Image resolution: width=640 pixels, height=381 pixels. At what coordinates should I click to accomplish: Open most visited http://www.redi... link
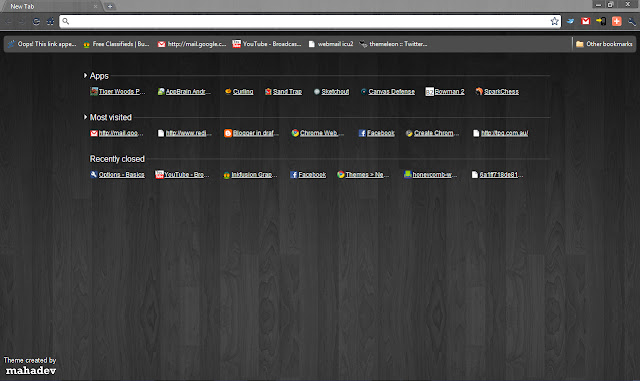point(184,133)
